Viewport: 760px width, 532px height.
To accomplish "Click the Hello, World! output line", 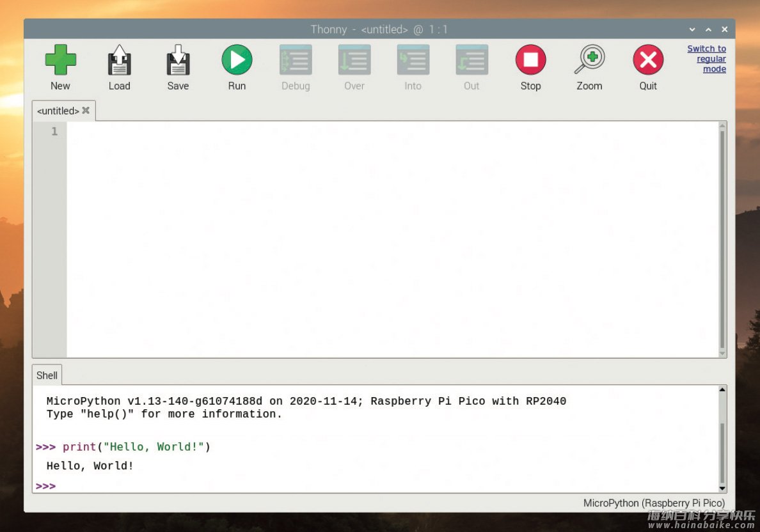I will pos(90,465).
